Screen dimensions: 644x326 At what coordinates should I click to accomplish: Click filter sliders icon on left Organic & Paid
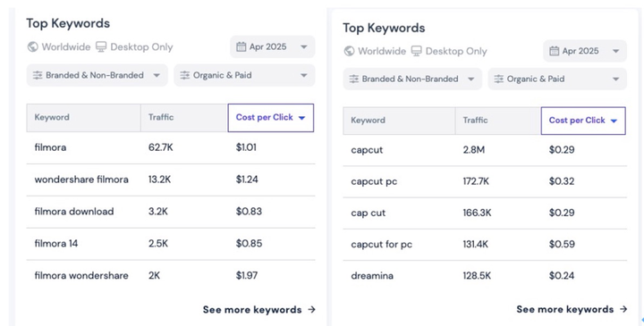click(185, 75)
